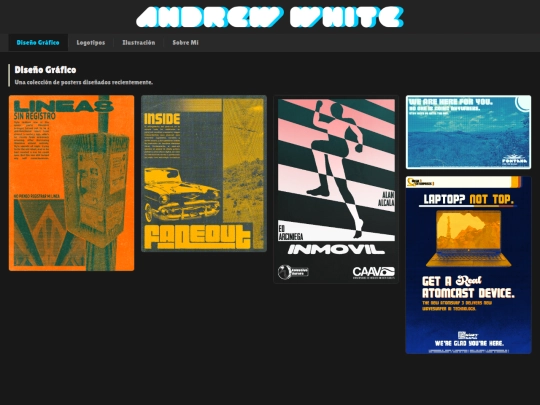Image resolution: width=540 pixels, height=405 pixels.
Task: Switch to the Logotipos tab
Action: [x=91, y=43]
